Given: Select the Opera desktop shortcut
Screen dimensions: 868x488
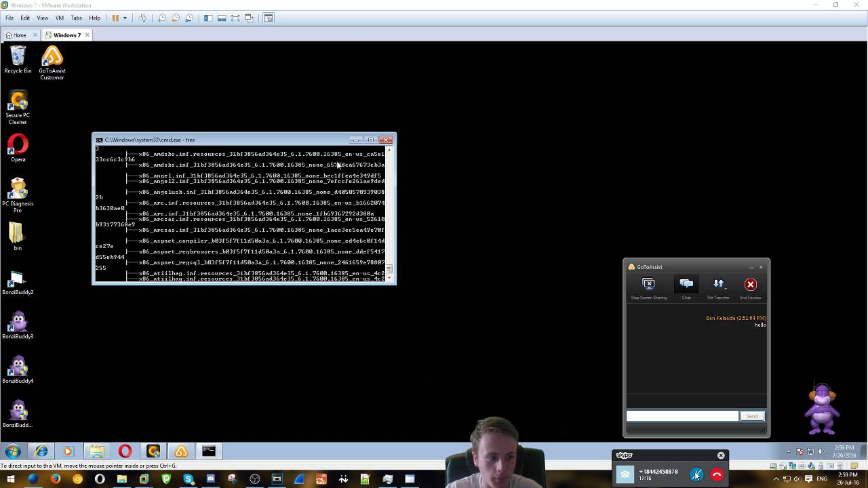Looking at the screenshot, I should tap(18, 148).
